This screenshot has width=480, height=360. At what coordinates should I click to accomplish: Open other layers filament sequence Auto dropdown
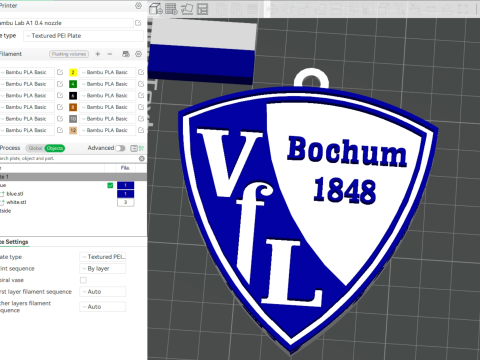pos(103,307)
